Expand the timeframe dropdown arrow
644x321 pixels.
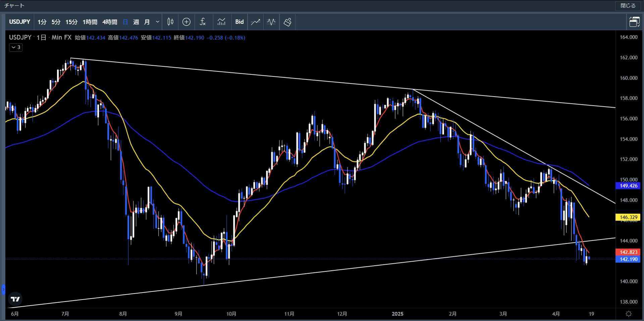pyautogui.click(x=158, y=22)
